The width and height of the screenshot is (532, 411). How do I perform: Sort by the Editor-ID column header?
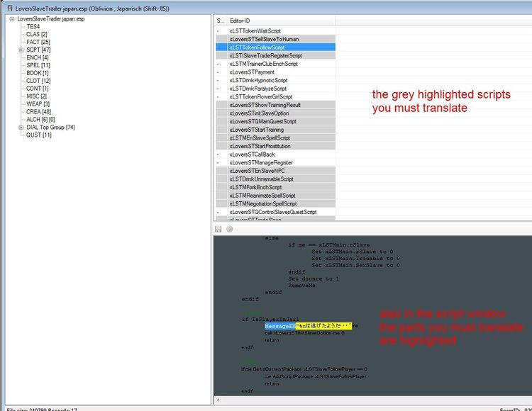coord(281,21)
